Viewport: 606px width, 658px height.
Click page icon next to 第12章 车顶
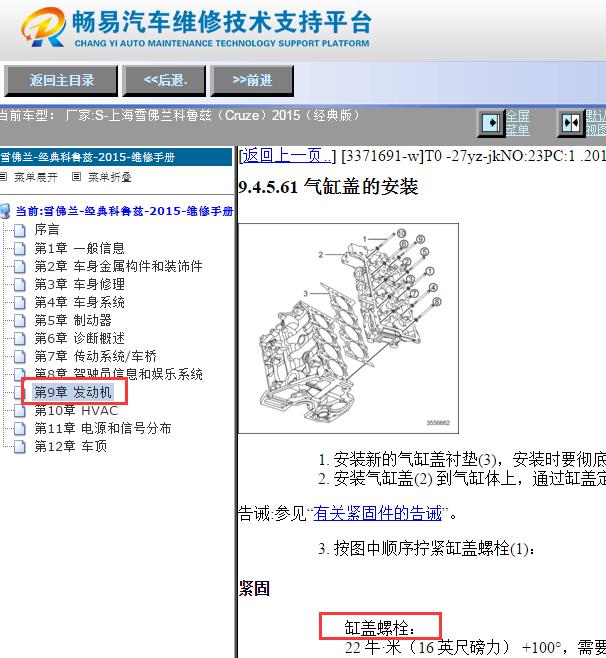19,447
